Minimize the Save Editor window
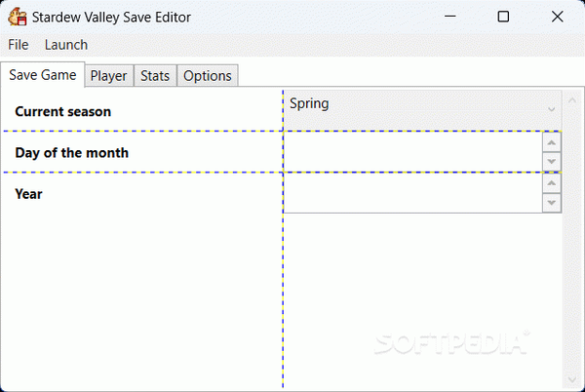Viewport: 585px width, 392px height. coord(450,17)
